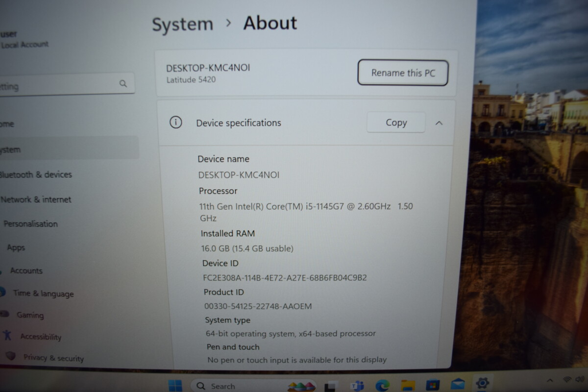Open the Privacy & security label

(x=53, y=358)
